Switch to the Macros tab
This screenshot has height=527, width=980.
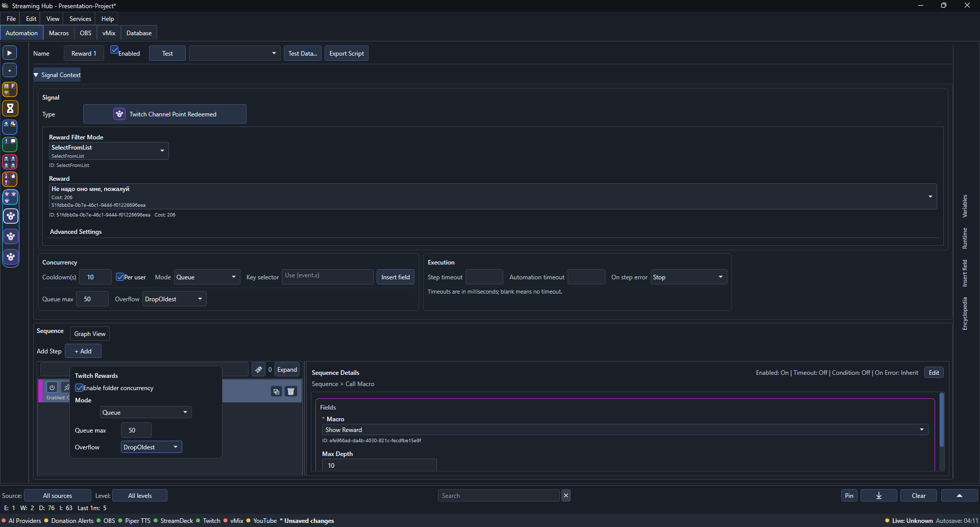pos(59,33)
